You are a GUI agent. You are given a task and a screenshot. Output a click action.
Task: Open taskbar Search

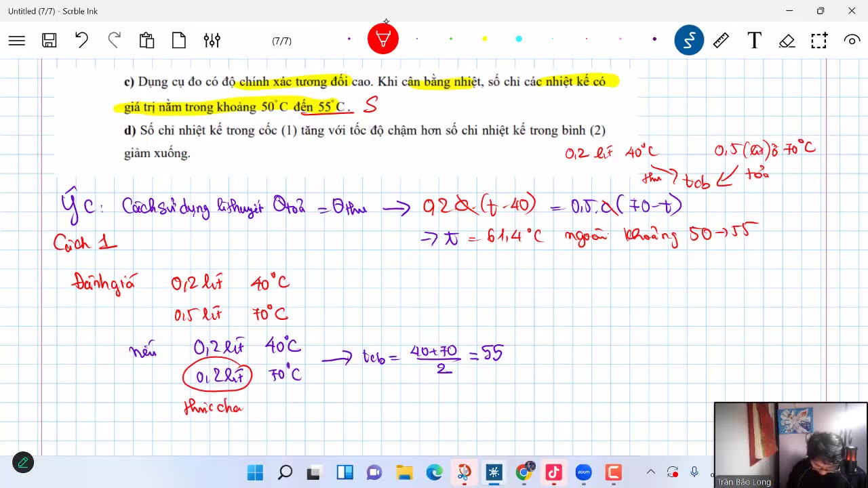pos(285,472)
